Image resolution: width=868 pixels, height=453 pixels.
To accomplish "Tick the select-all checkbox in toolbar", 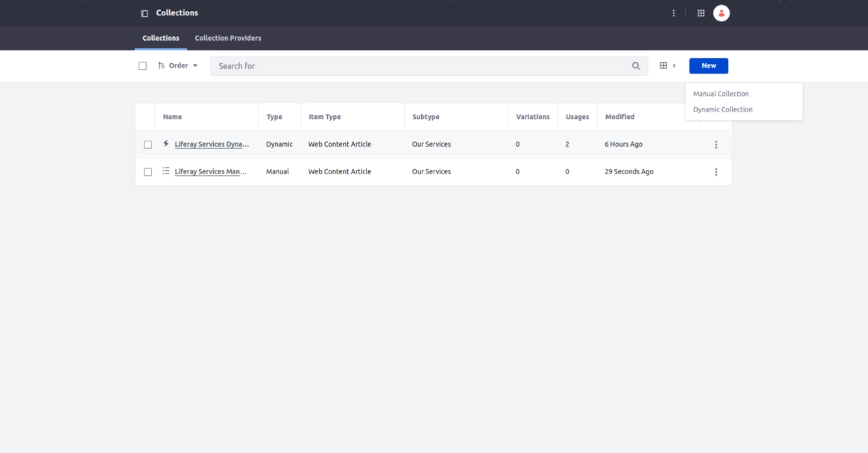I will (x=142, y=66).
